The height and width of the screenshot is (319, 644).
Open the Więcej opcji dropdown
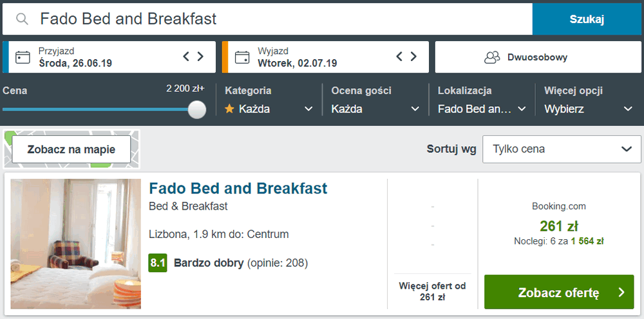pos(589,109)
